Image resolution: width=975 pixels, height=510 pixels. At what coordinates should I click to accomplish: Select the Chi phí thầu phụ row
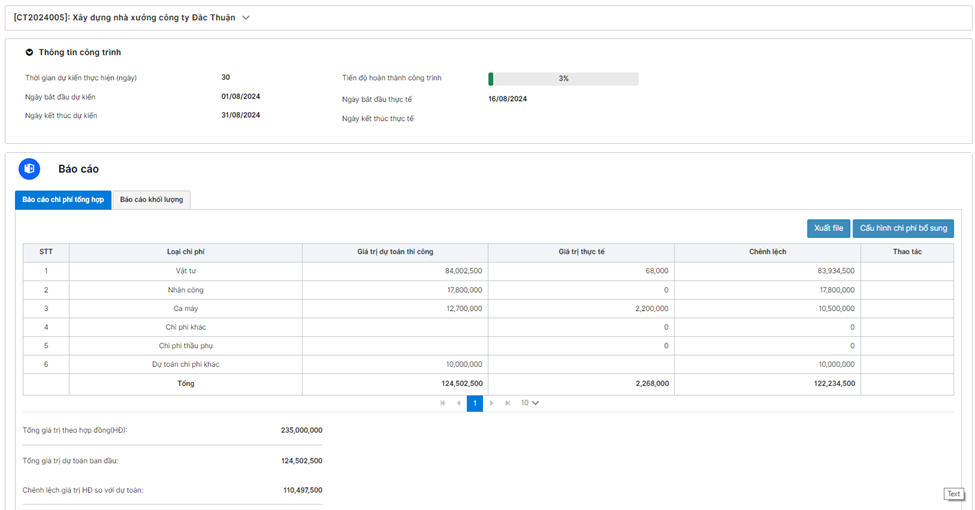tap(186, 346)
